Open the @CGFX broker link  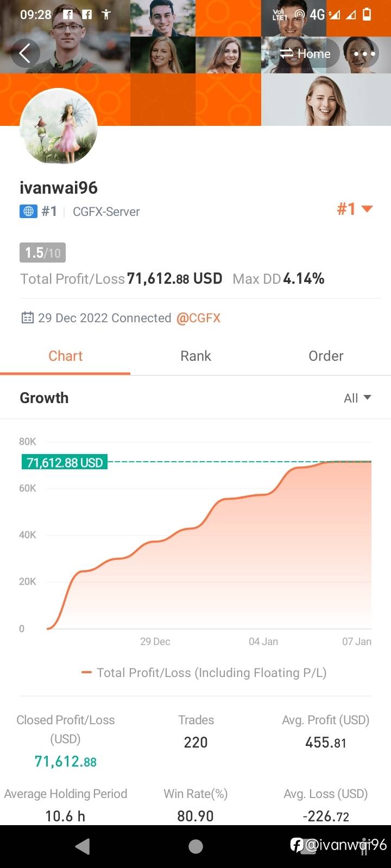(x=198, y=318)
